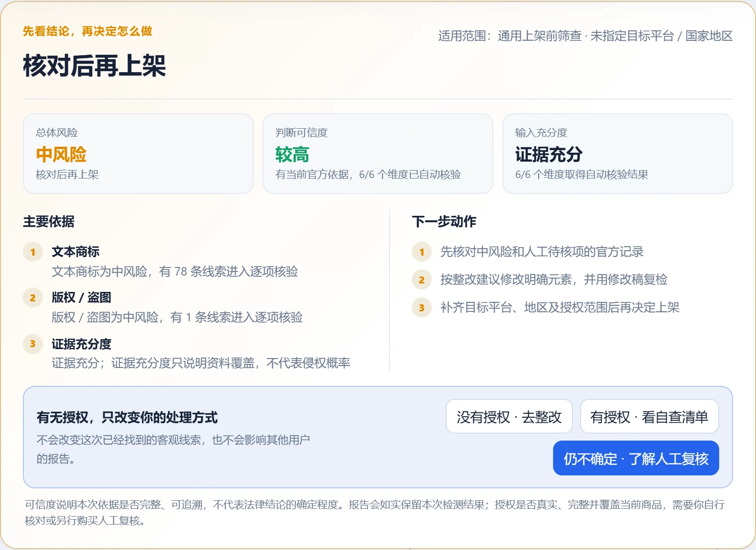Open the 有授权 · 看自查清单 option
This screenshot has width=756, height=550.
pos(650,417)
